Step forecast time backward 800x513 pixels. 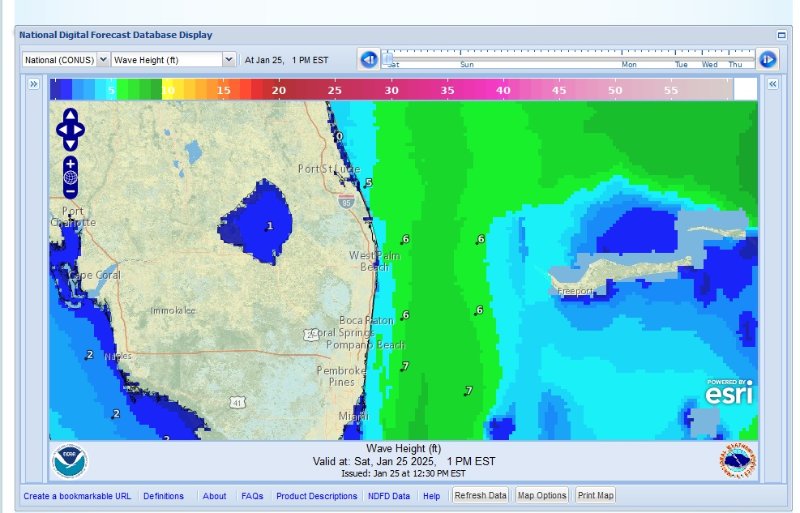tap(368, 60)
